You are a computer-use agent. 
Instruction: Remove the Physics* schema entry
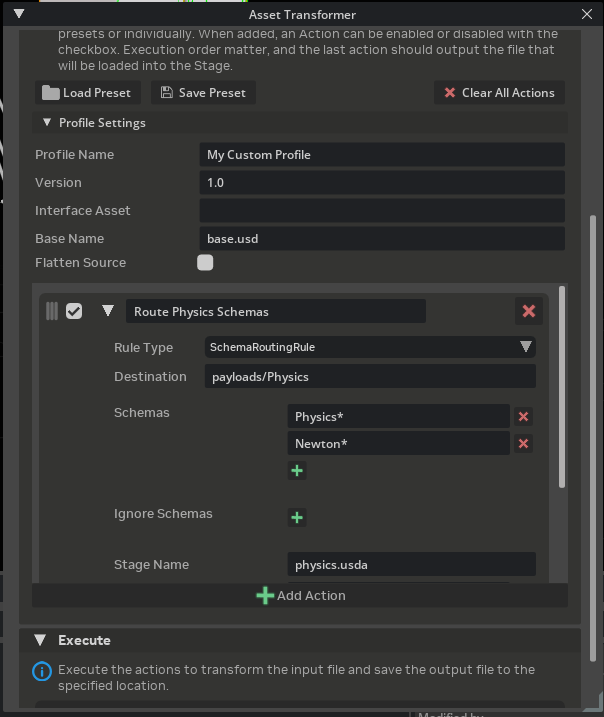point(523,416)
